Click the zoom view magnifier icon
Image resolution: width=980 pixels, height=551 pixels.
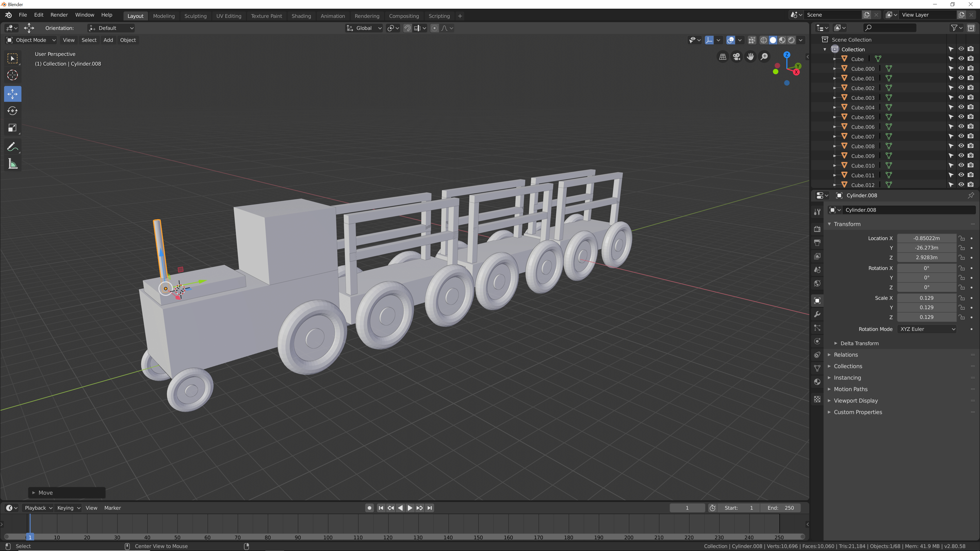pos(764,57)
